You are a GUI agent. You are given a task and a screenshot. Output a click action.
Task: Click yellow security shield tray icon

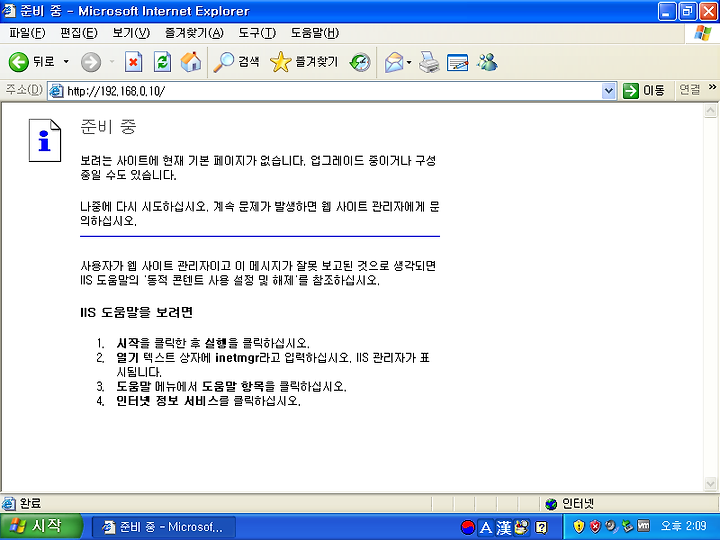[x=579, y=526]
